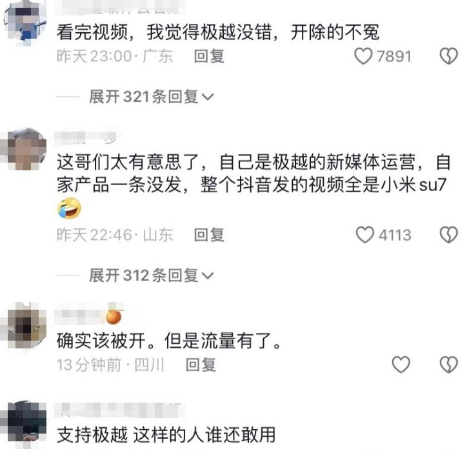Like the 确实该被开 comment from 四川
This screenshot has height=451, width=476.
click(401, 365)
